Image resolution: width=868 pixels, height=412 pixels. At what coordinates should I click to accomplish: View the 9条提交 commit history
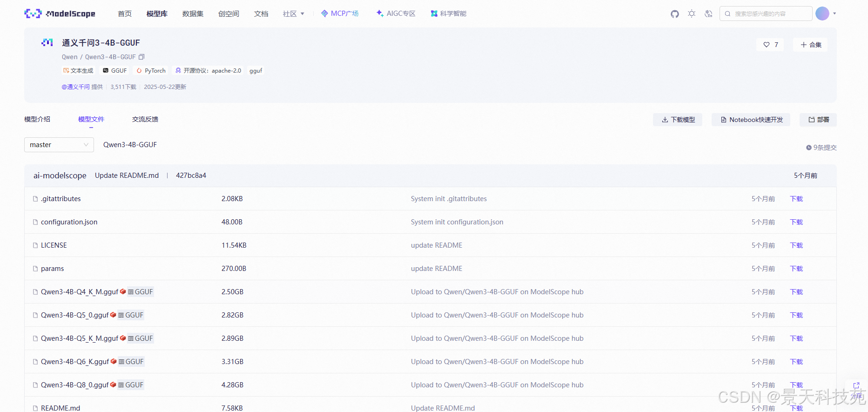click(x=821, y=148)
